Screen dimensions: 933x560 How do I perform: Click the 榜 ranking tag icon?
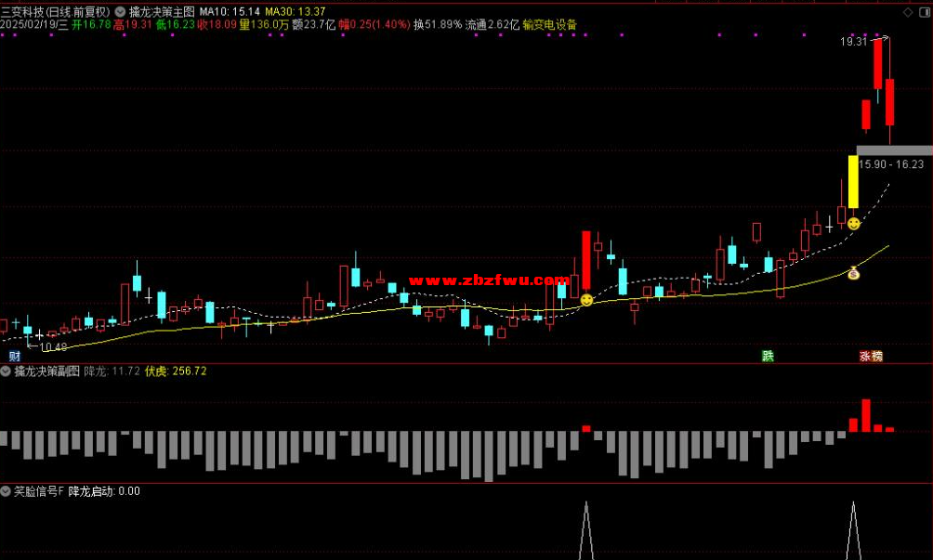[x=876, y=356]
